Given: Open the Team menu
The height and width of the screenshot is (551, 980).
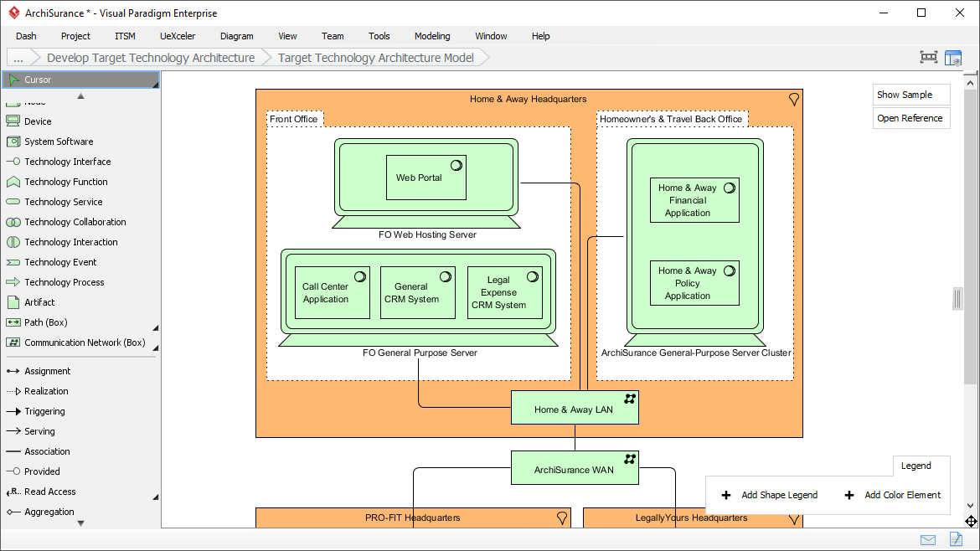Looking at the screenshot, I should click(x=333, y=36).
